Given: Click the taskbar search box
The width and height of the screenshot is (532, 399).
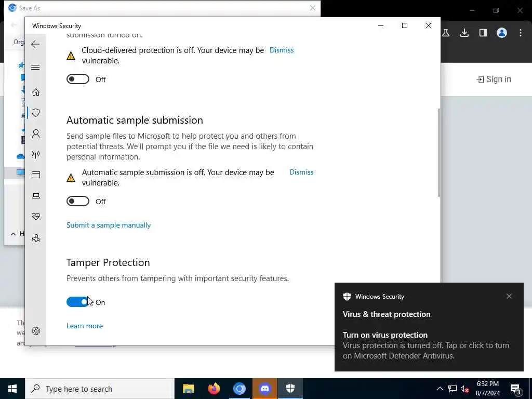Looking at the screenshot, I should (x=100, y=389).
